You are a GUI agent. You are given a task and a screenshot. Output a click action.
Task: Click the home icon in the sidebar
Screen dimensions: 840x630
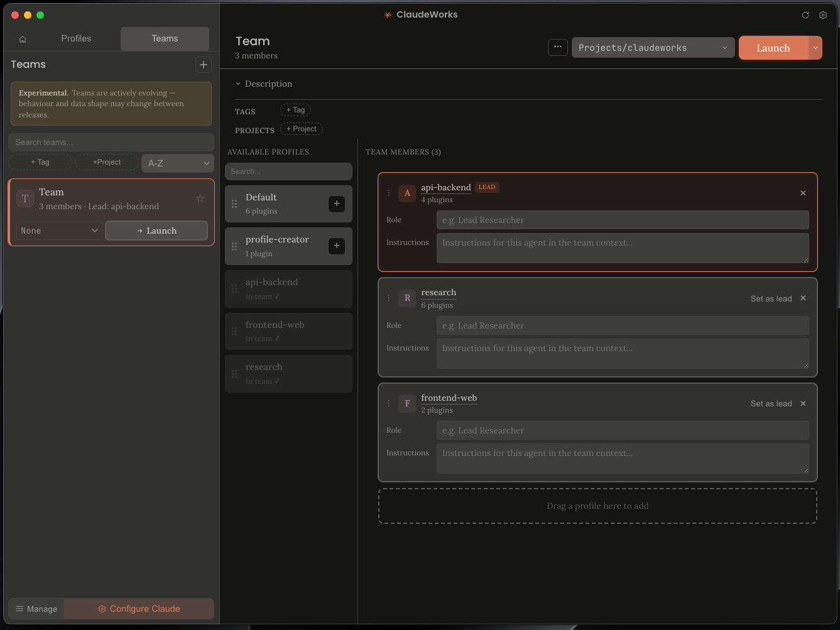pyautogui.click(x=23, y=38)
